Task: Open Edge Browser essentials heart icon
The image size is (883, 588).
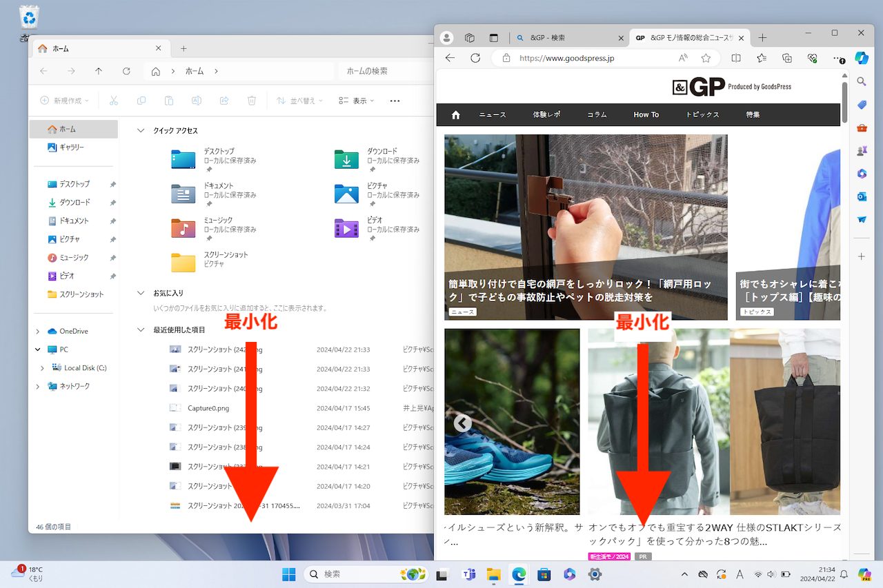Action: (813, 59)
